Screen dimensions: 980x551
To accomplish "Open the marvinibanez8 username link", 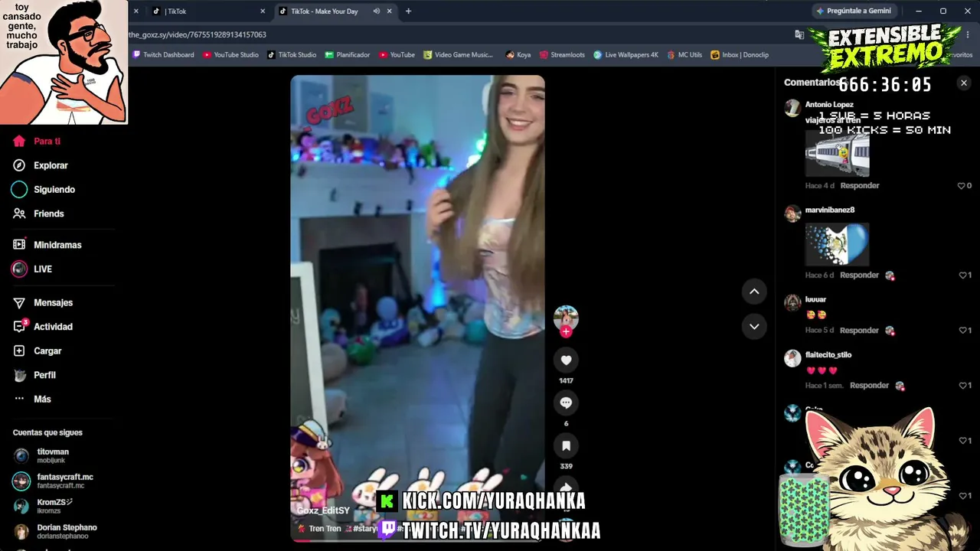I will coord(830,210).
